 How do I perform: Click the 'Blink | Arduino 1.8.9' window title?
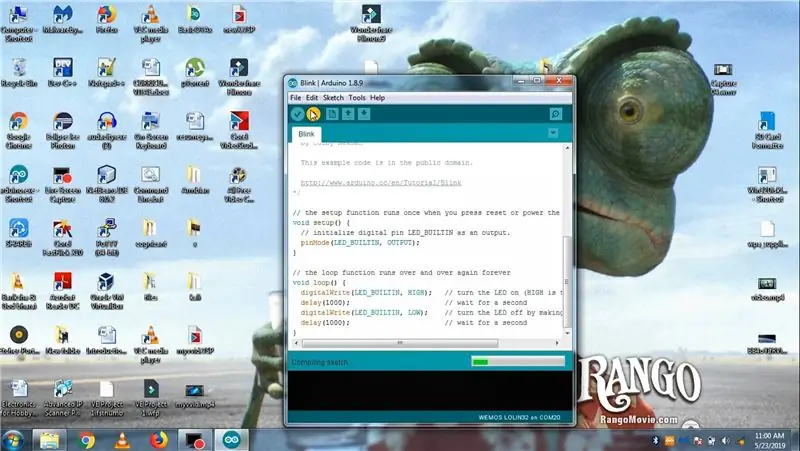[x=331, y=83]
